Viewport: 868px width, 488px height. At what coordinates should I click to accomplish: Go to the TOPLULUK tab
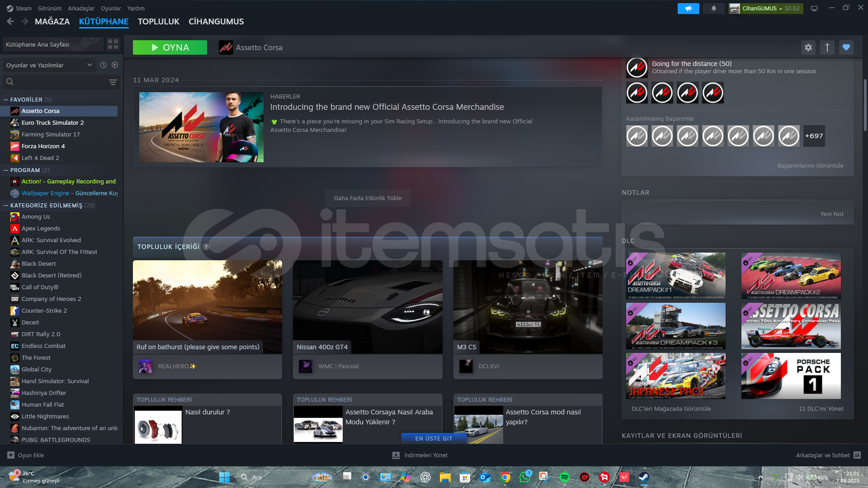[x=158, y=21]
